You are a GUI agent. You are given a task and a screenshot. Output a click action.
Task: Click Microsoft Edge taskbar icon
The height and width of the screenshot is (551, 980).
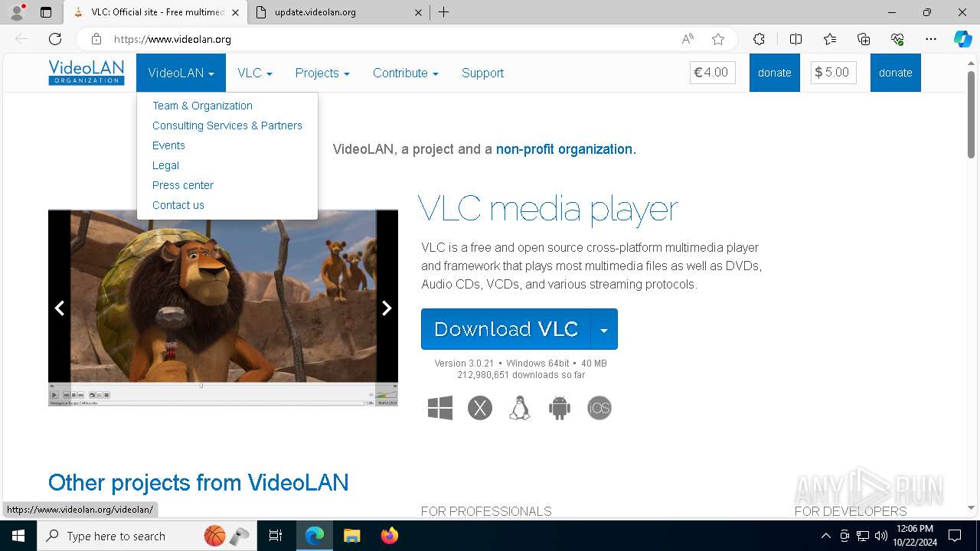315,536
